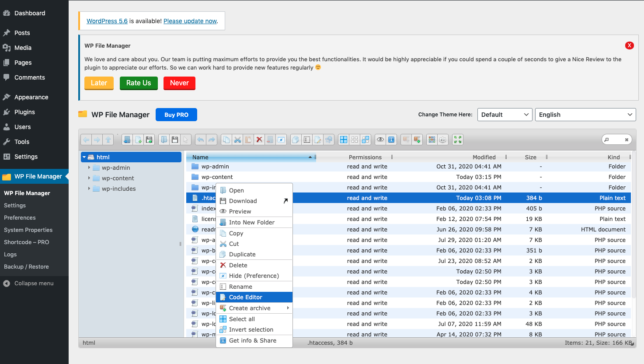This screenshot has width=644, height=364.
Task: Toggle fullscreen with the green arrows icon
Action: pyautogui.click(x=458, y=140)
